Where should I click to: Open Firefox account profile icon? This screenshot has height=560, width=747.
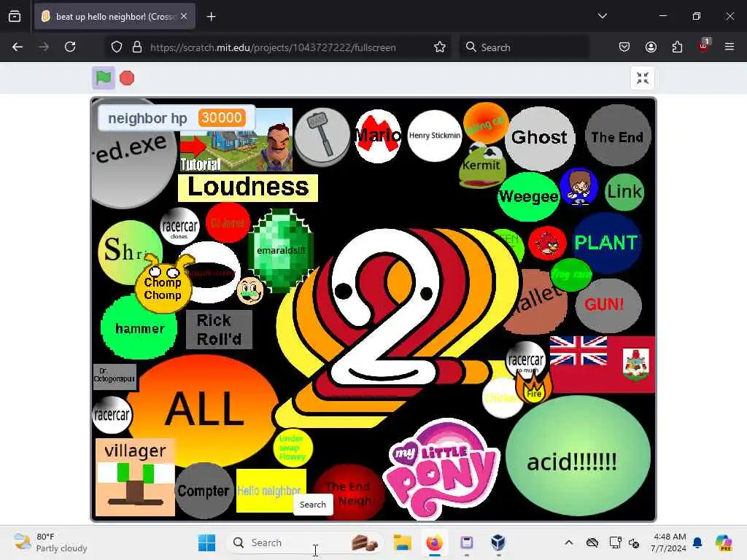click(651, 47)
